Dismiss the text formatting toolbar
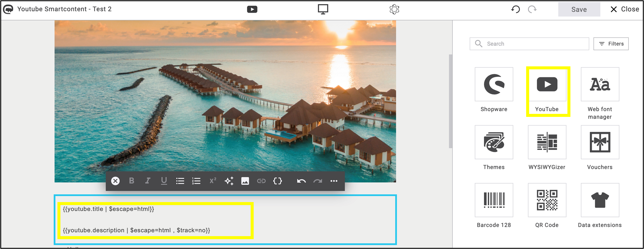 pyautogui.click(x=115, y=181)
